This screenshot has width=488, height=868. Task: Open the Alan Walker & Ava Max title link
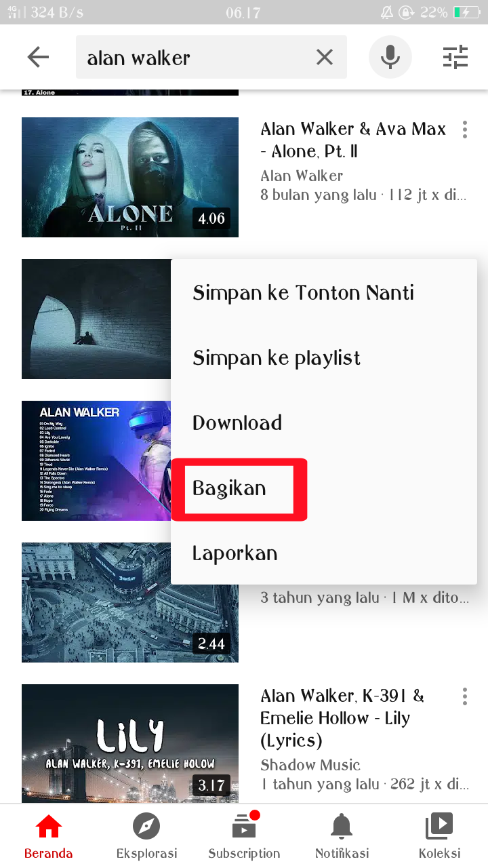coord(353,140)
